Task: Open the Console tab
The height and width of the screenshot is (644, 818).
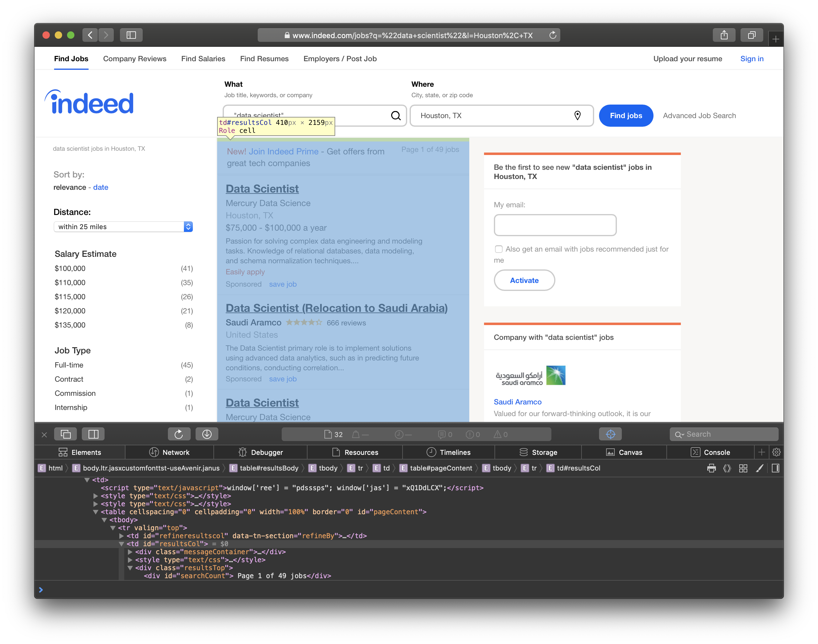Action: [710, 452]
